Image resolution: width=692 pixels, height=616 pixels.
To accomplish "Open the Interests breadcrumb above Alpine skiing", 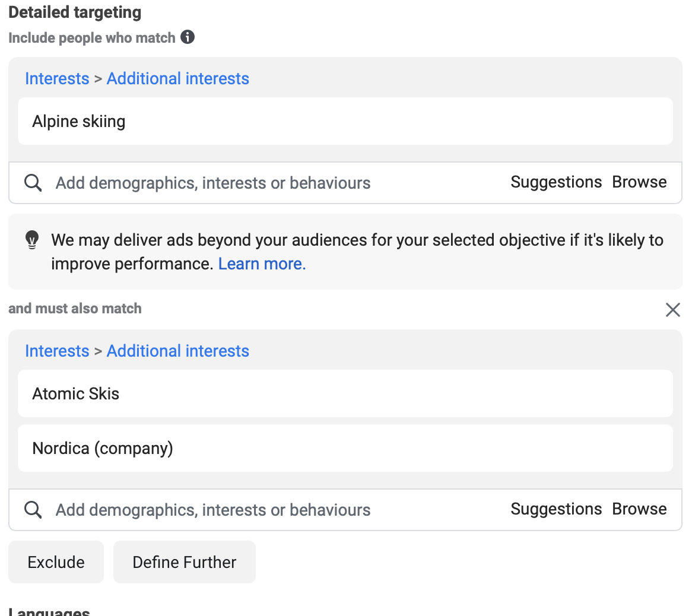I will (x=57, y=78).
